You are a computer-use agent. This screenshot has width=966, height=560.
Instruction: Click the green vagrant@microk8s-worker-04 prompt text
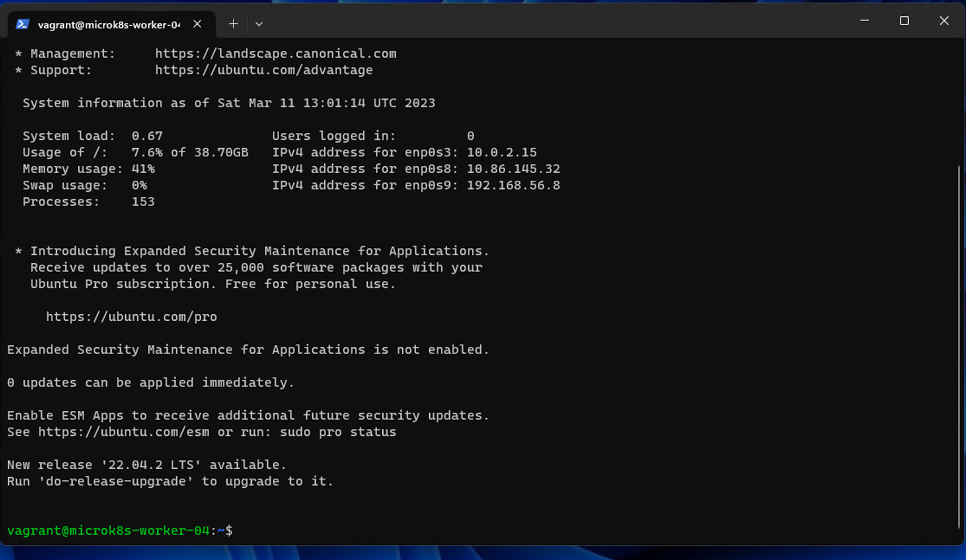tap(109, 530)
